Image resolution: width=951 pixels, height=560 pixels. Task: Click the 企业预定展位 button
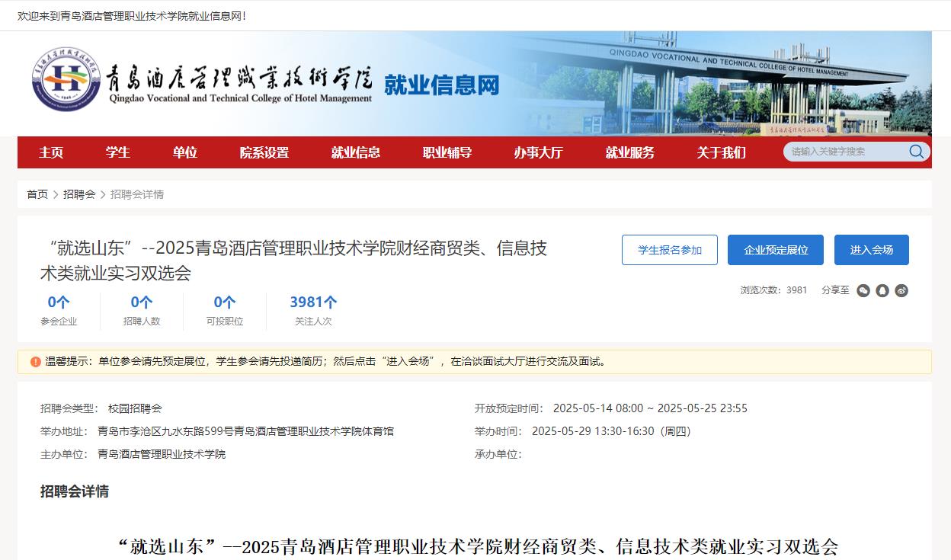776,250
